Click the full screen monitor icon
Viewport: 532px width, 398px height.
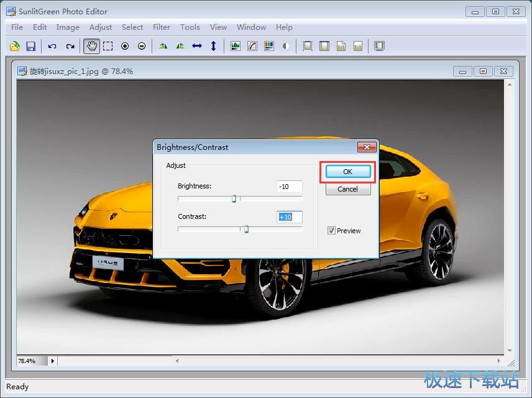click(x=379, y=46)
